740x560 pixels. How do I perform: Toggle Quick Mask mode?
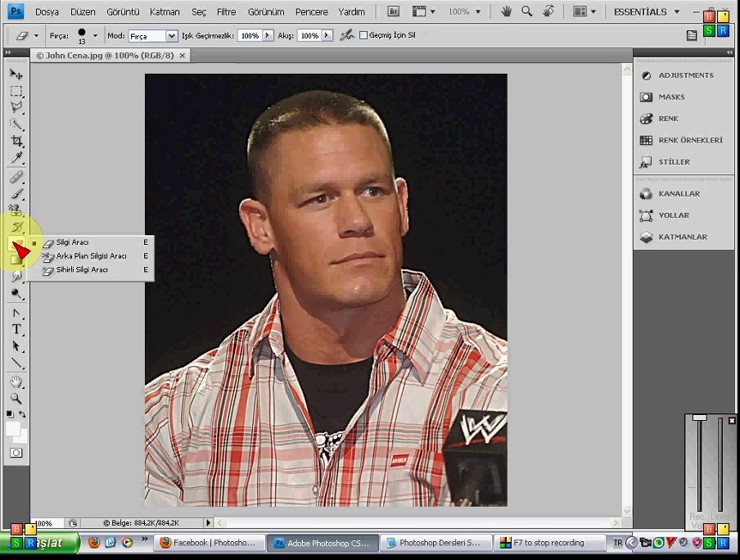coord(16,453)
